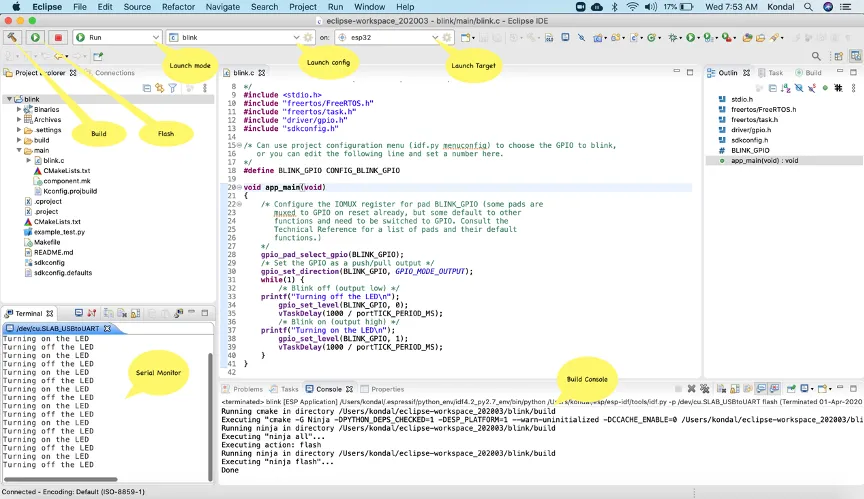The height and width of the screenshot is (499, 864).
Task: Select app_main(void) in Outline view
Action: 764,160
